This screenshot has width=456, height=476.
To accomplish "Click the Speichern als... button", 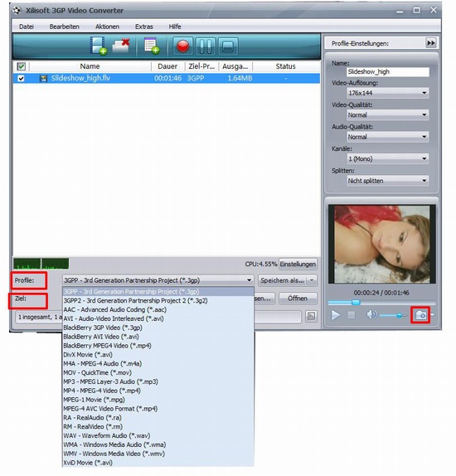I will [x=283, y=280].
